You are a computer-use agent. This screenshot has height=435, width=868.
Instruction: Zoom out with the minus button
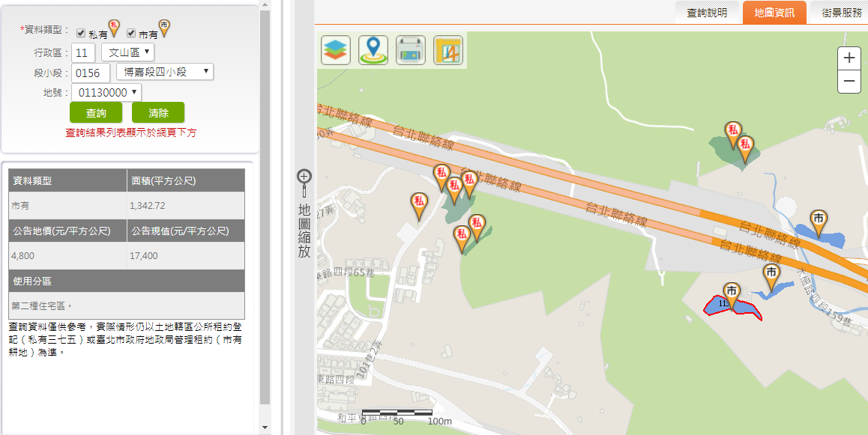coord(849,81)
